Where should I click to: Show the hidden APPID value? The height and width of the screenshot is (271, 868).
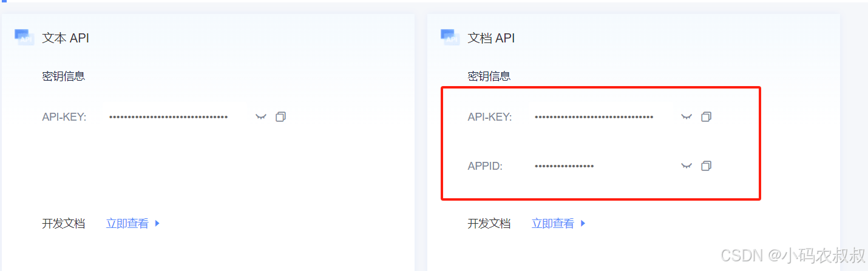(x=687, y=166)
